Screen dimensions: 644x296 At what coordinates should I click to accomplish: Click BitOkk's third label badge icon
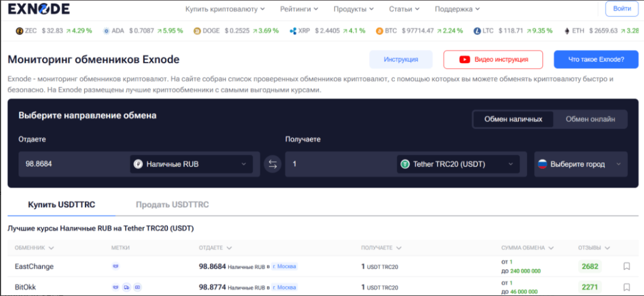pos(138,287)
